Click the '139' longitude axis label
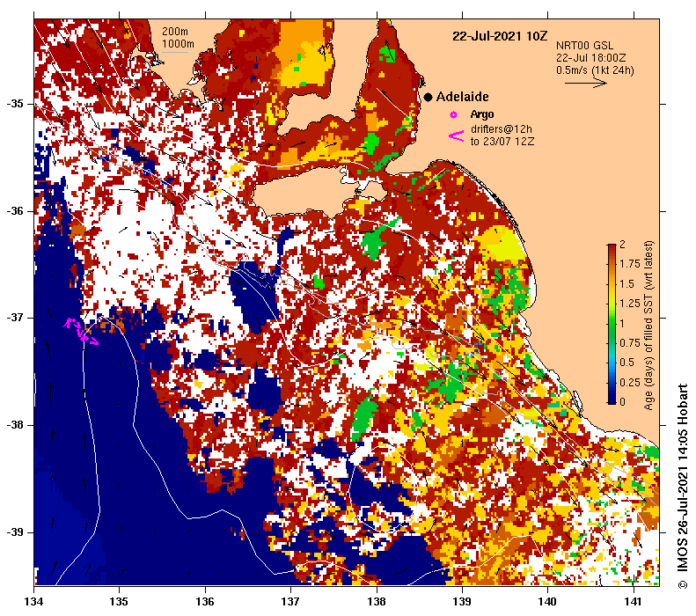 (x=462, y=601)
